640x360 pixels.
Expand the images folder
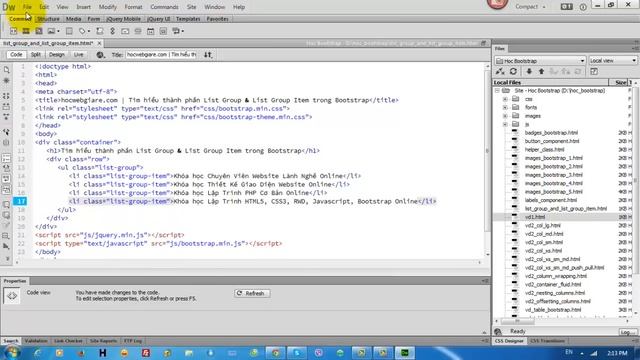pyautogui.click(x=505, y=116)
